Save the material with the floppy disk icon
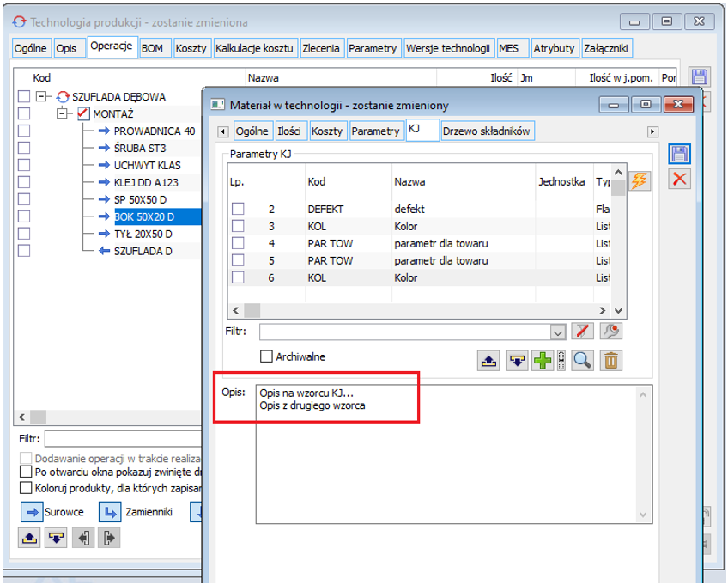Viewport: 728px width, 585px height. 680,155
